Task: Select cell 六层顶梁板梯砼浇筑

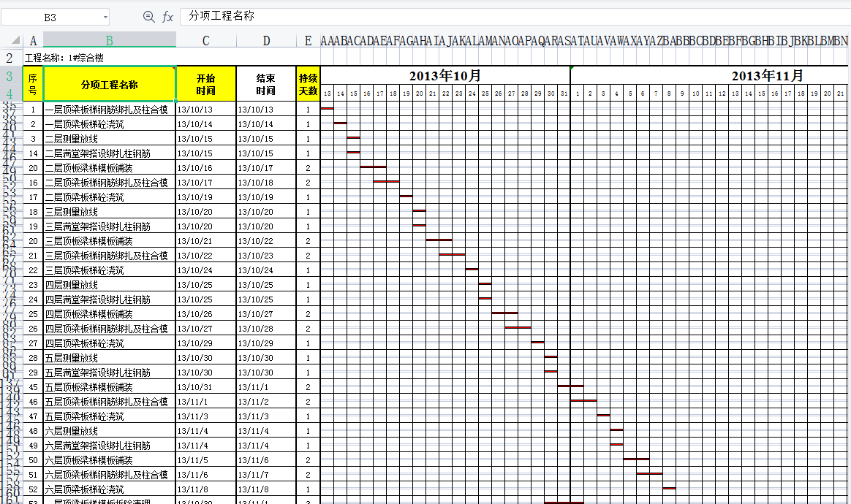Action: click(x=110, y=489)
